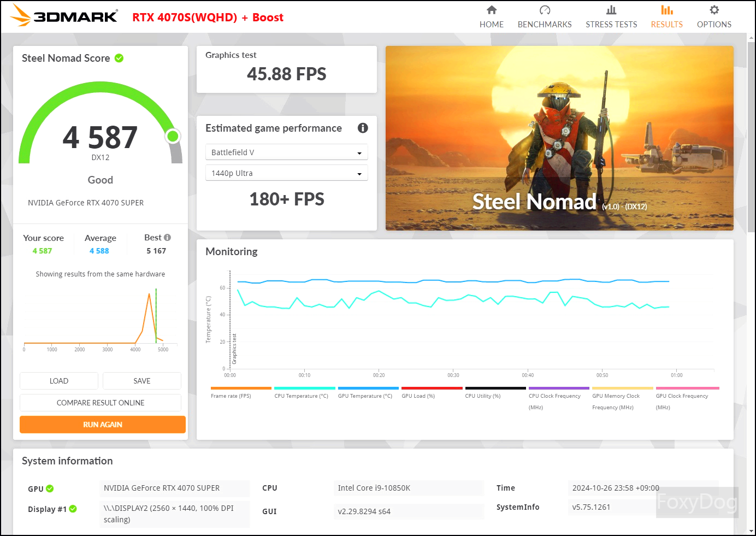756x536 pixels.
Task: Select the RESULTS tab
Action: (666, 25)
